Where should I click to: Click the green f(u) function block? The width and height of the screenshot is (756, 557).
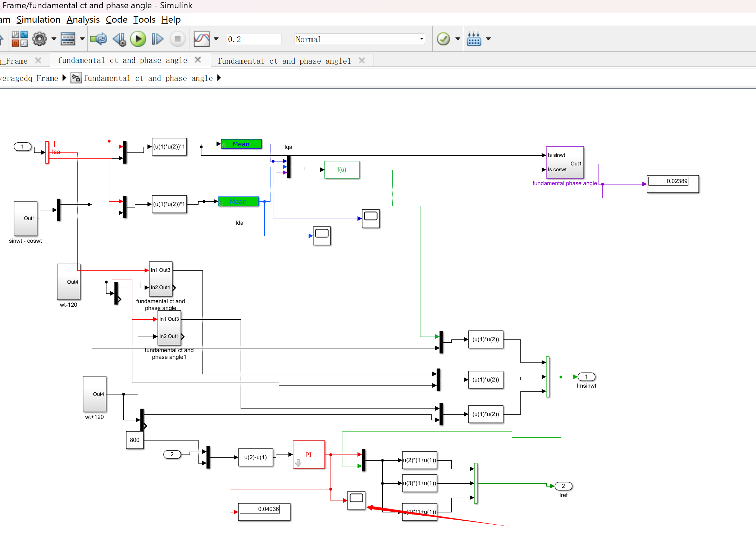tap(342, 169)
